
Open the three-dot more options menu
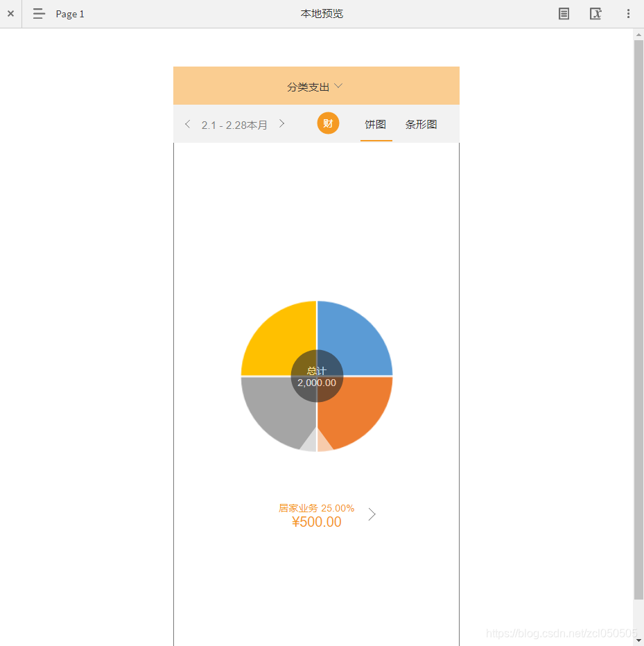628,14
